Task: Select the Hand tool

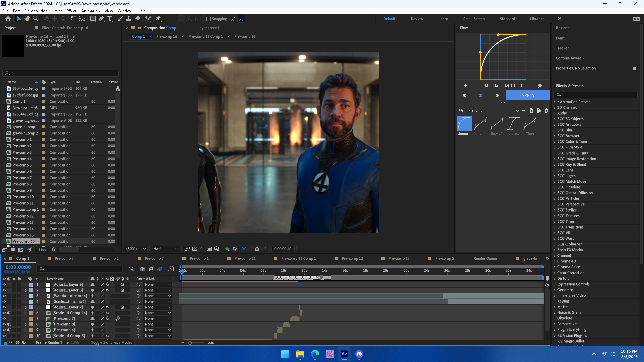Action: (27, 19)
